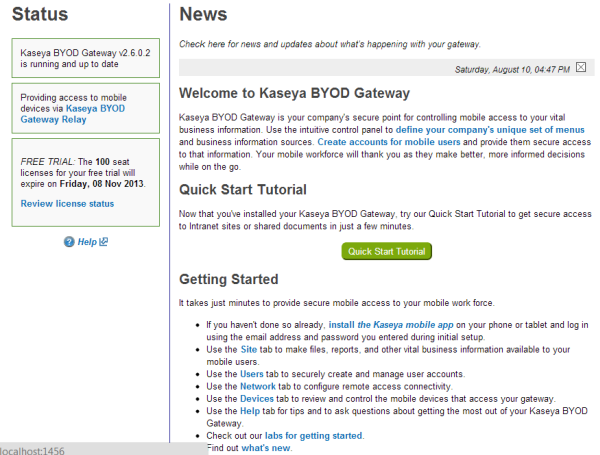
Task: Open 'Create accounts for mobile users' link
Action: [x=389, y=142]
